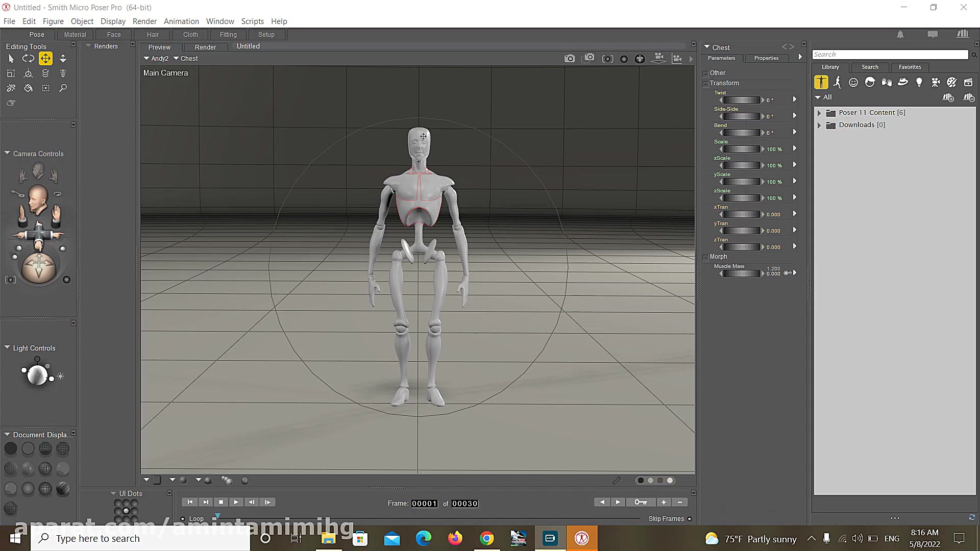Click the Remove Library icon
The height and width of the screenshot is (551, 980).
969,97
